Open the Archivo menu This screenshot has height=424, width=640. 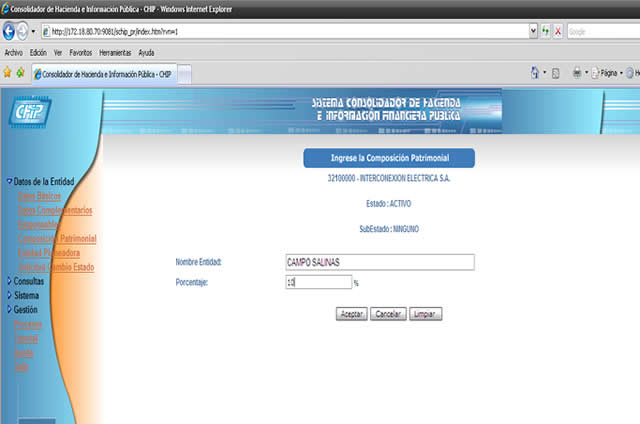pyautogui.click(x=13, y=53)
